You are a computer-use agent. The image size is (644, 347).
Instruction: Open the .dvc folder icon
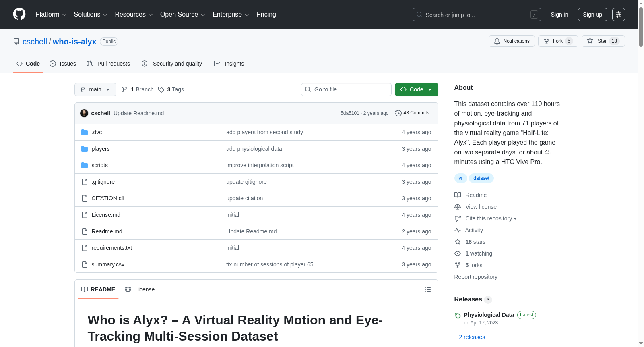click(85, 132)
